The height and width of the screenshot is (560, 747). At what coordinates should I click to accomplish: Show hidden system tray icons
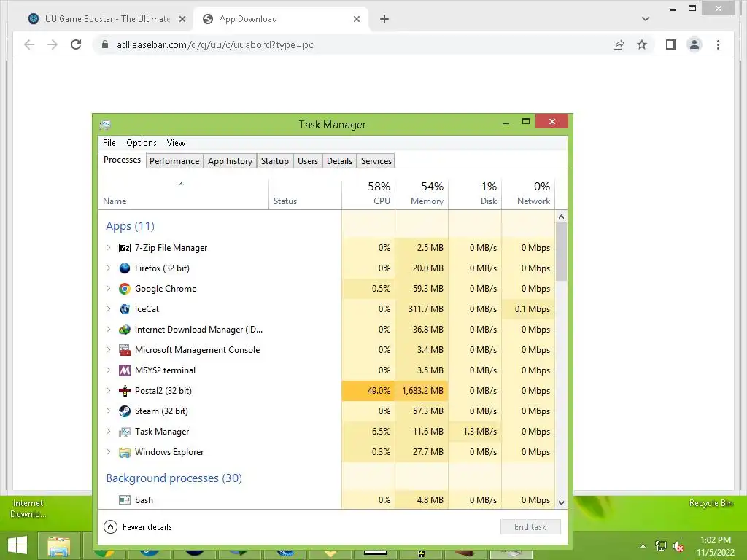pyautogui.click(x=643, y=546)
